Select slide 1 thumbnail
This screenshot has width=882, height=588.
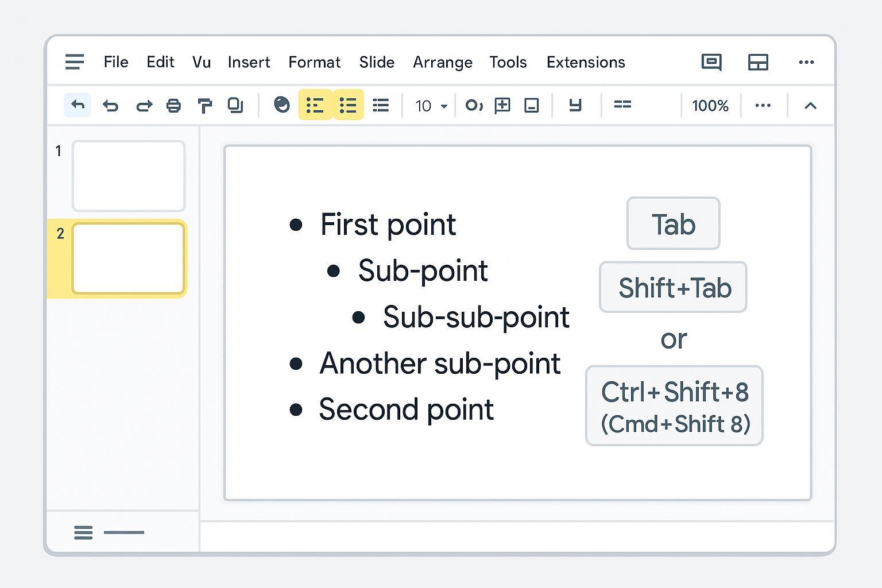pyautogui.click(x=129, y=176)
